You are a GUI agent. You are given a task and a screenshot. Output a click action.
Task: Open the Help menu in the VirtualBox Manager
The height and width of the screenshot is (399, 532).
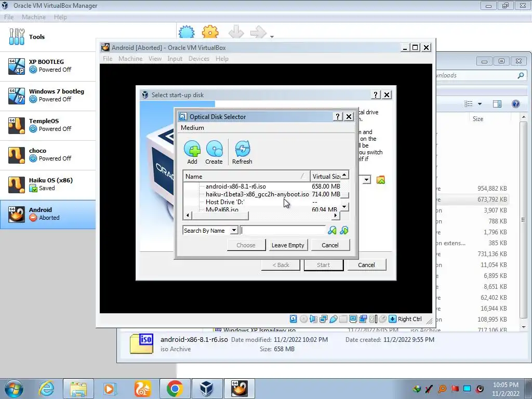coord(60,17)
